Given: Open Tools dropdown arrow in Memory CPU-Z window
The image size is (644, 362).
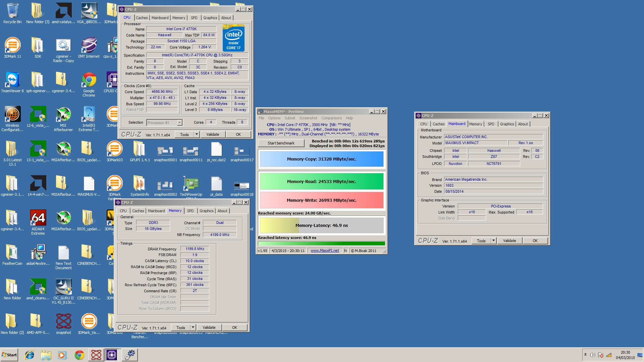Looking at the screenshot, I should [x=193, y=327].
